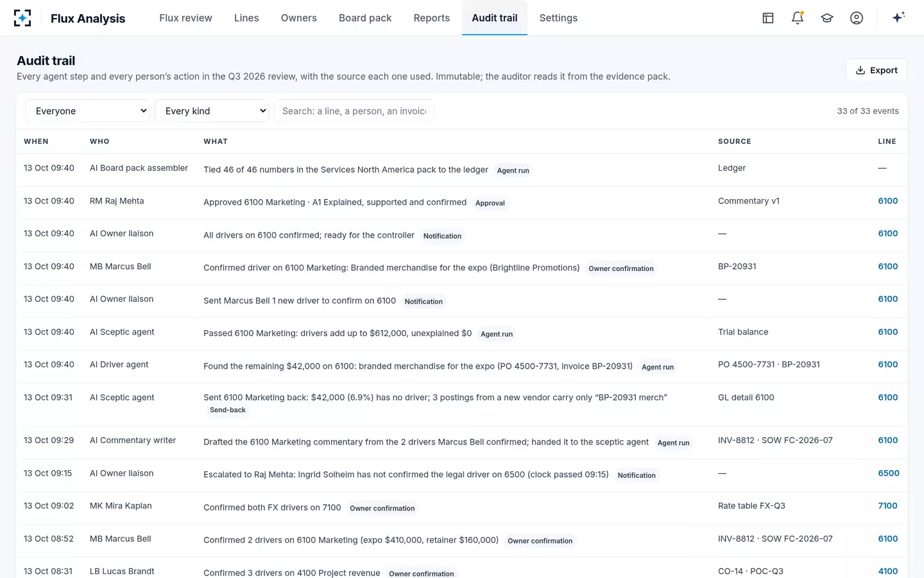Image resolution: width=924 pixels, height=578 pixels.
Task: Open line 6100 link in the Send-back row
Action: 888,398
